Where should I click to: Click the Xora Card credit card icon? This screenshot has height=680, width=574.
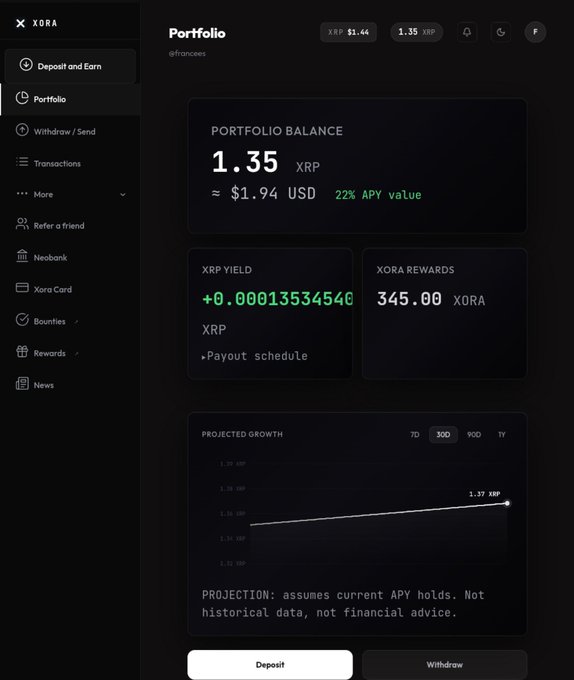point(22,288)
